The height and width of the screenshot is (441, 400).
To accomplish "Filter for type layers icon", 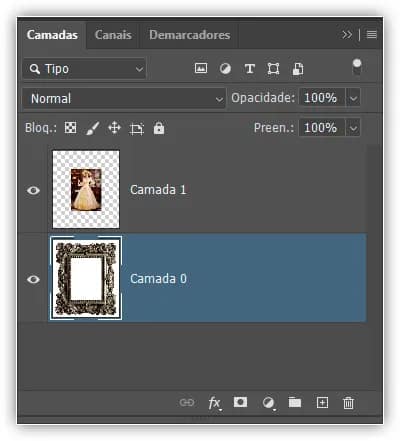I will [x=250, y=69].
